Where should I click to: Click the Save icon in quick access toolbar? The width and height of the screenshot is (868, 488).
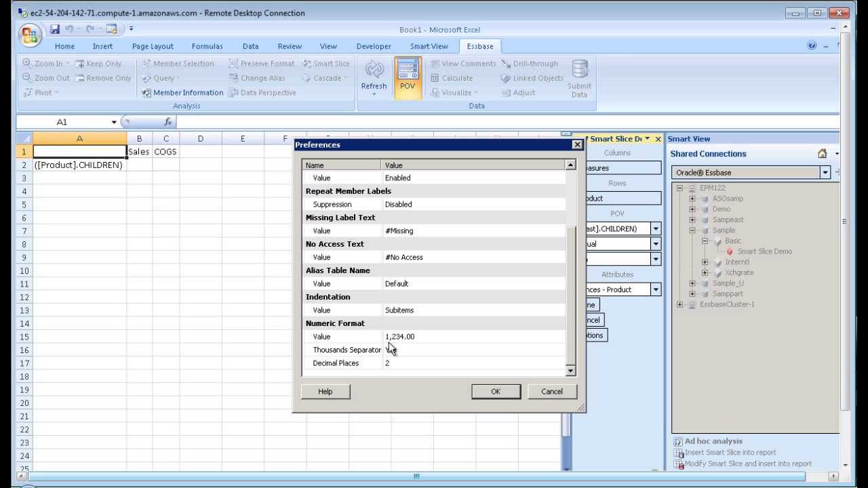[x=55, y=29]
